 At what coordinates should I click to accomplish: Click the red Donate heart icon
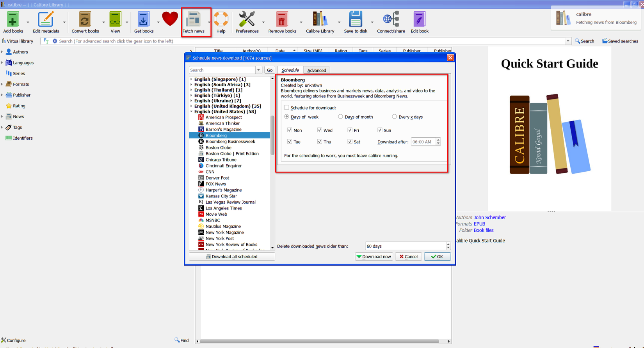[x=170, y=19]
